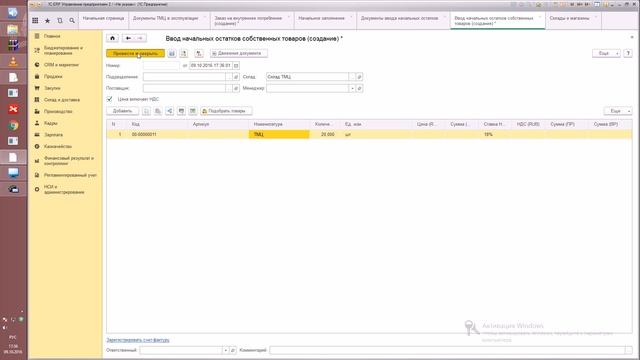The width and height of the screenshot is (640, 360).
Task: Click into the Номер input field
Action: tap(161, 65)
